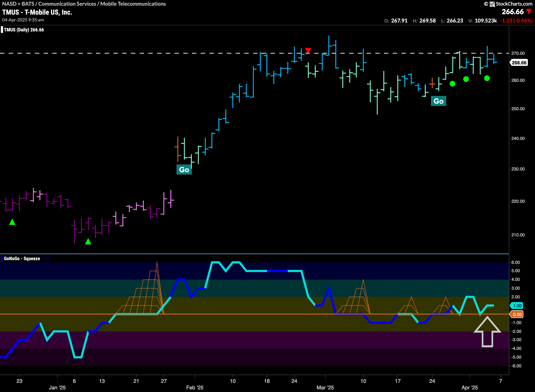
Task: Click the Go label near March 24
Action: click(438, 101)
